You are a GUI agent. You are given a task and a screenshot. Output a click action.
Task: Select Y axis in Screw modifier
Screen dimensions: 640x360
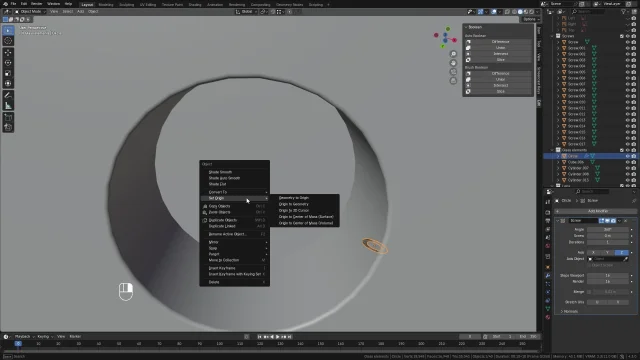608,253
